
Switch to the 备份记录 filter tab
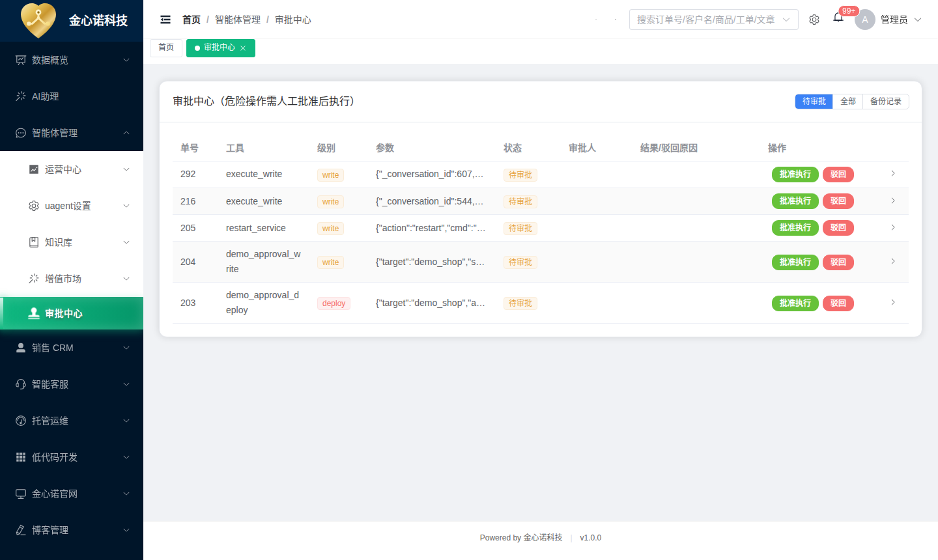(x=886, y=102)
